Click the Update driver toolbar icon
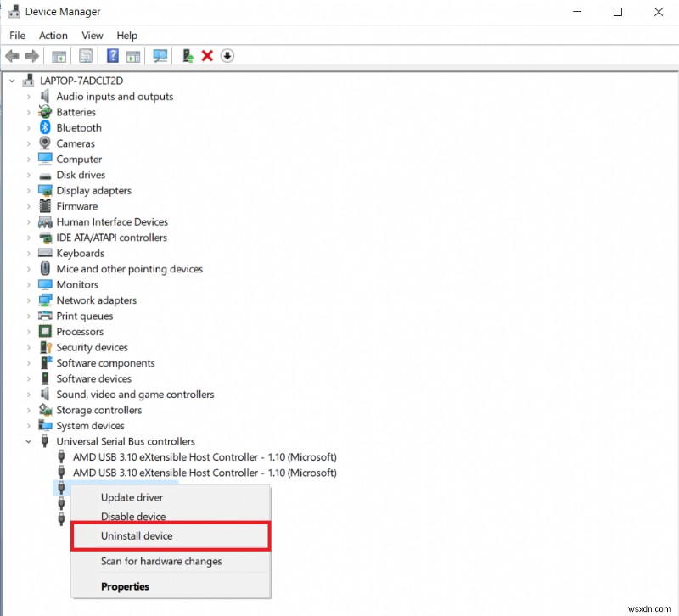The image size is (679, 616). [187, 55]
